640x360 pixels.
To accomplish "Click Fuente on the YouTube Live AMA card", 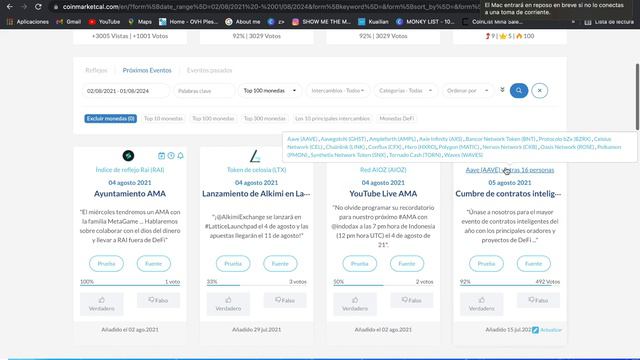I will tap(407, 264).
